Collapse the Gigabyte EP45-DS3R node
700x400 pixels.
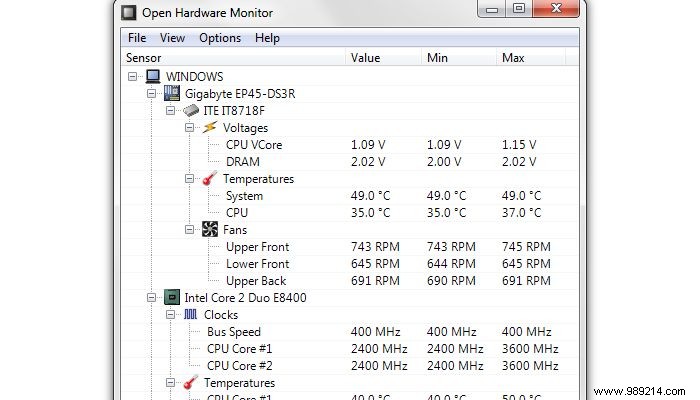[x=151, y=93]
